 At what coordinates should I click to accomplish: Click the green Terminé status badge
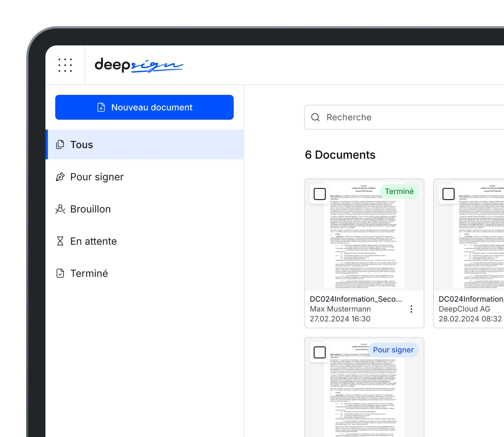click(399, 192)
